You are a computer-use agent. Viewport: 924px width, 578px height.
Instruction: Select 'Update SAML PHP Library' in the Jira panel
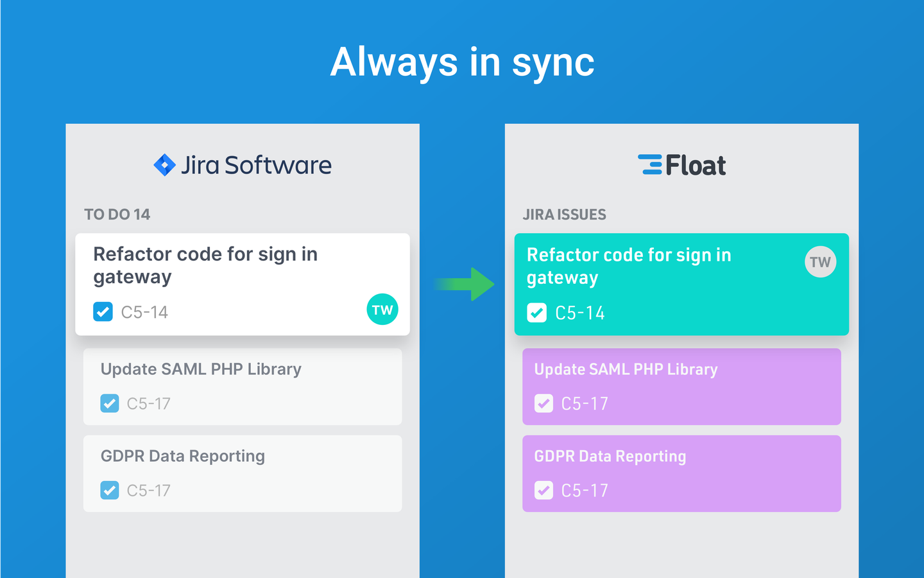tap(201, 369)
